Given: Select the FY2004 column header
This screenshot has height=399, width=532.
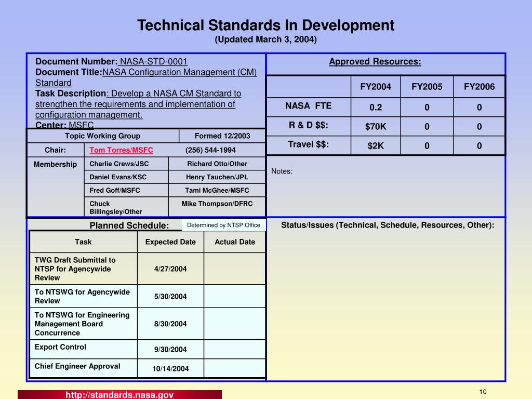Looking at the screenshot, I should pyautogui.click(x=376, y=87).
